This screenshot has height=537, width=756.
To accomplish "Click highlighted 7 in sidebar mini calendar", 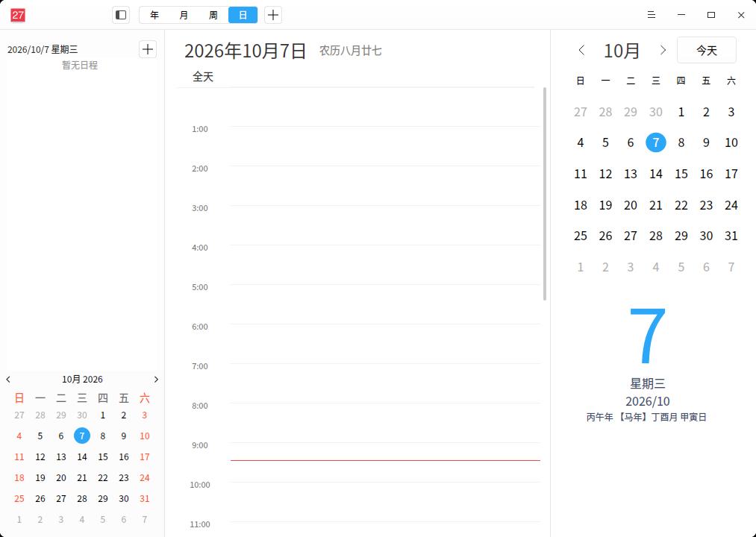I will pyautogui.click(x=82, y=436).
